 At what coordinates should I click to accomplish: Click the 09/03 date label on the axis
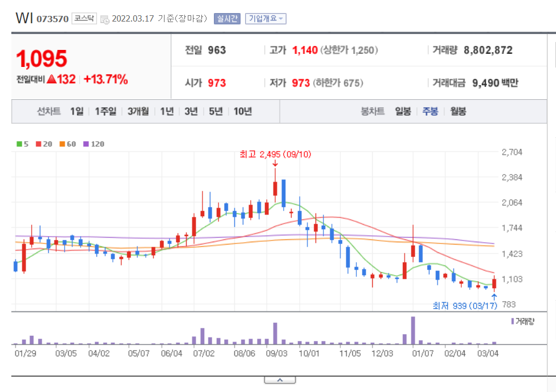(x=277, y=353)
